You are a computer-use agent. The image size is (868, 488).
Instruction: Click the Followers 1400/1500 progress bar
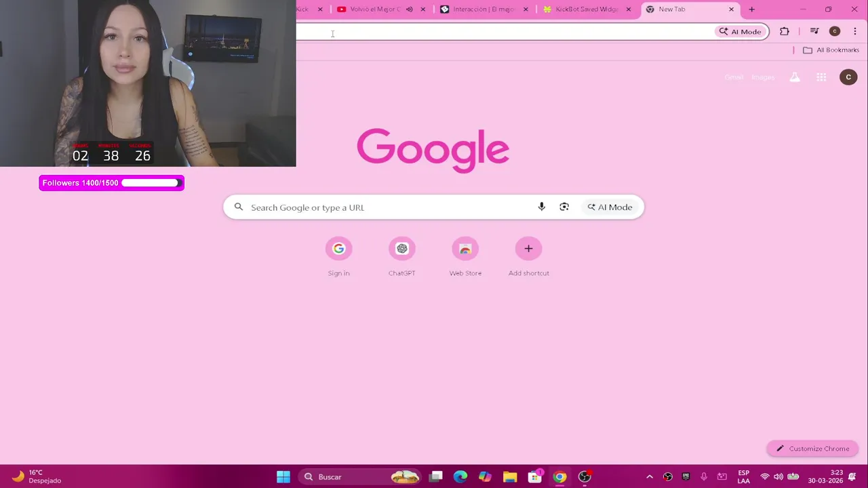(111, 183)
